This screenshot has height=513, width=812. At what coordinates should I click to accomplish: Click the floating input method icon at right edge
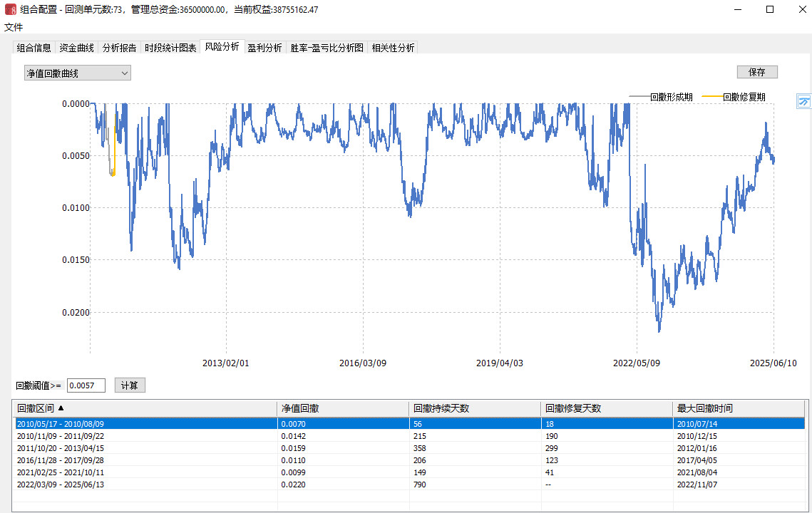803,102
